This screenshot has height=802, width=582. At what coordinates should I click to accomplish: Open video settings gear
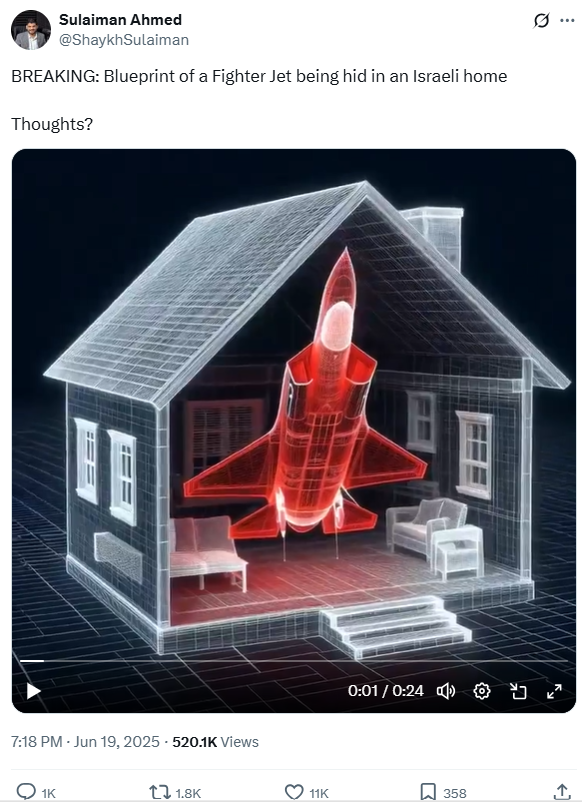pyautogui.click(x=482, y=691)
